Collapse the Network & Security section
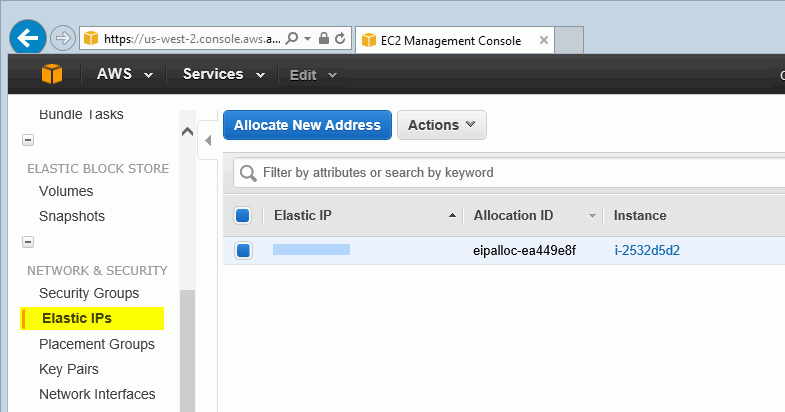Image resolution: width=785 pixels, height=412 pixels. tap(28, 242)
